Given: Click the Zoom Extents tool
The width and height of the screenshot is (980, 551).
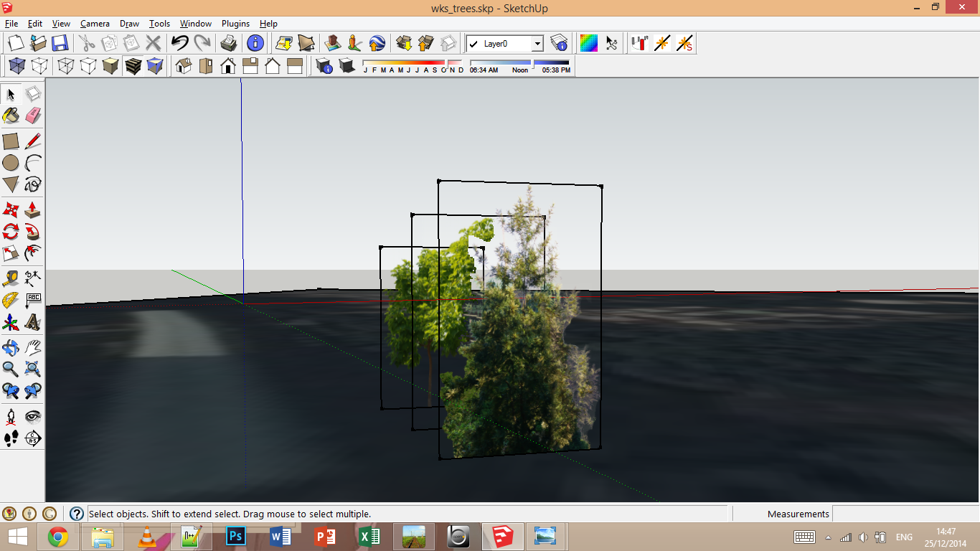Looking at the screenshot, I should point(33,369).
